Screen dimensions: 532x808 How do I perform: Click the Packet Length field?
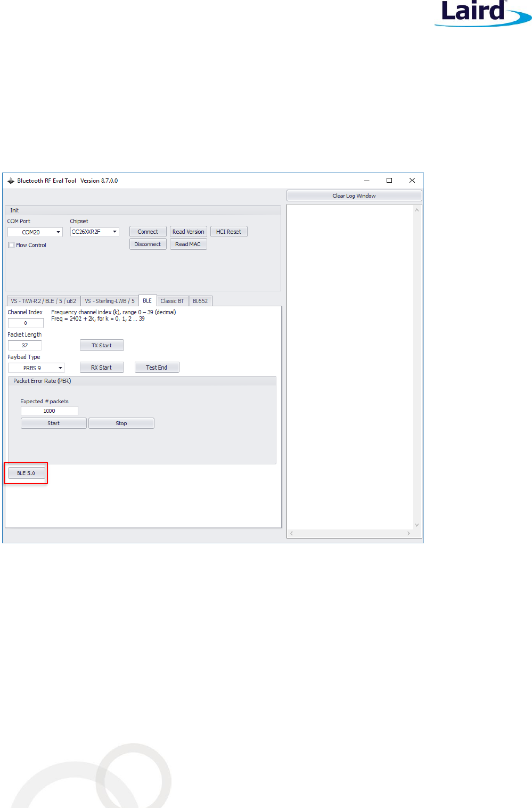(24, 346)
